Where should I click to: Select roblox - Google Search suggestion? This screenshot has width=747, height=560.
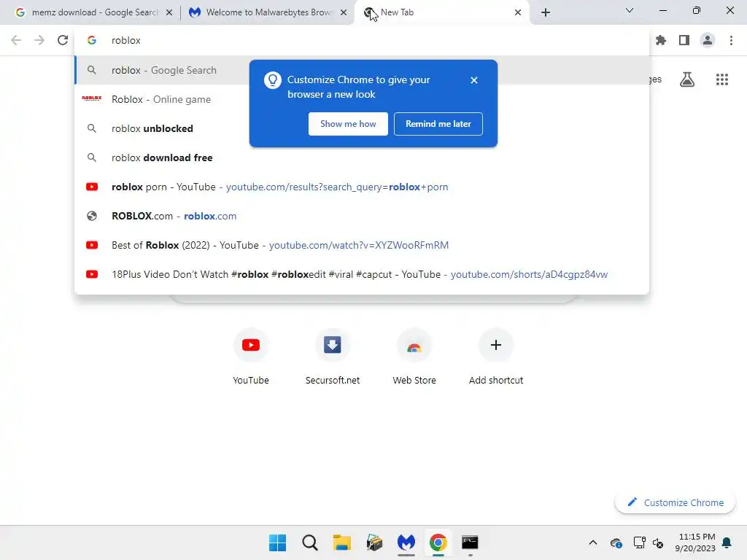[362, 70]
